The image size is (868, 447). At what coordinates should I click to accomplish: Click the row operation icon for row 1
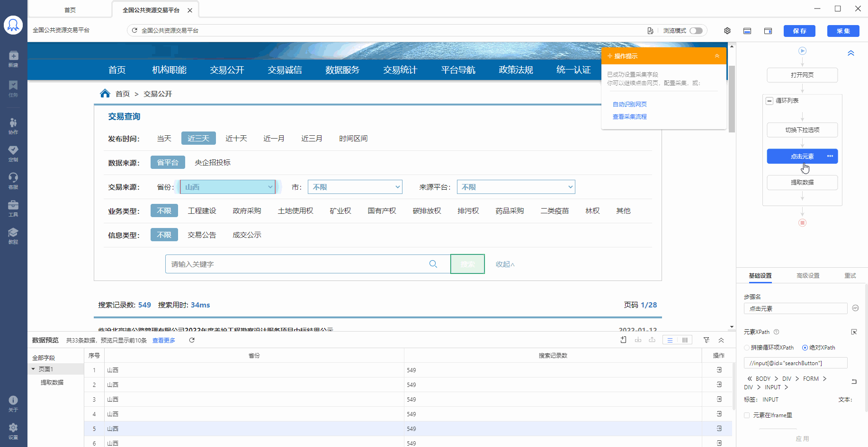pyautogui.click(x=719, y=370)
